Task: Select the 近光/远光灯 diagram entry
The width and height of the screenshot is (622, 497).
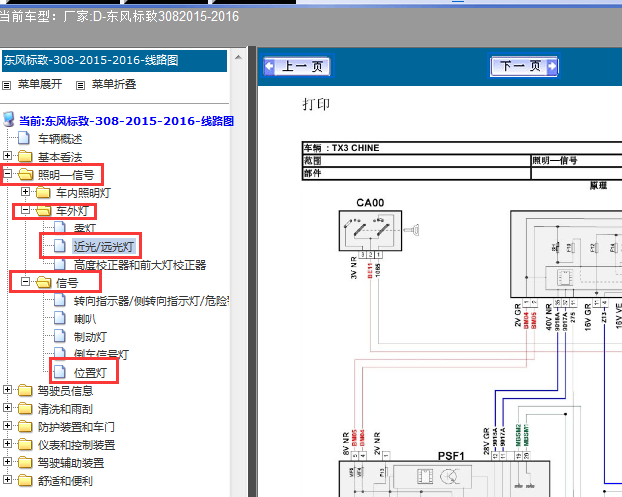Action: tap(104, 247)
